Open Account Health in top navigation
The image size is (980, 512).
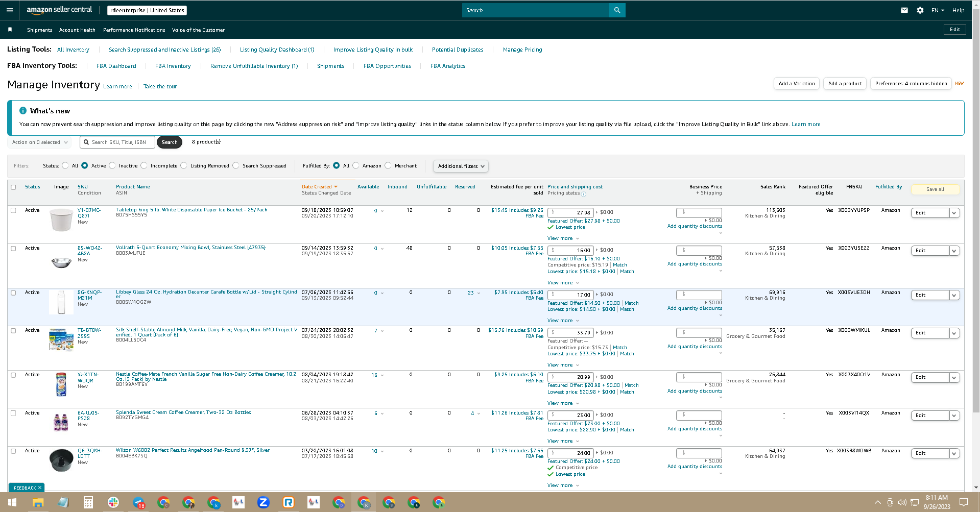click(77, 30)
